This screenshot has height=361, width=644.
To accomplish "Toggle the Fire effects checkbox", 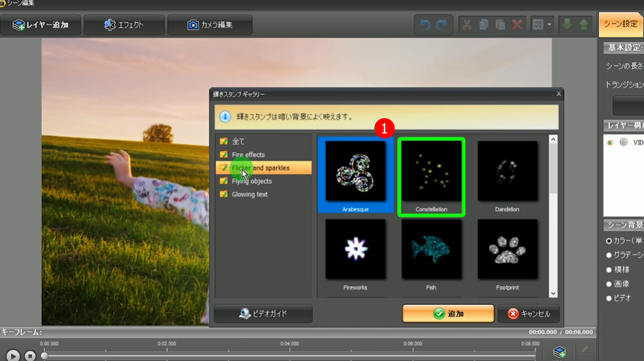I will click(x=223, y=154).
